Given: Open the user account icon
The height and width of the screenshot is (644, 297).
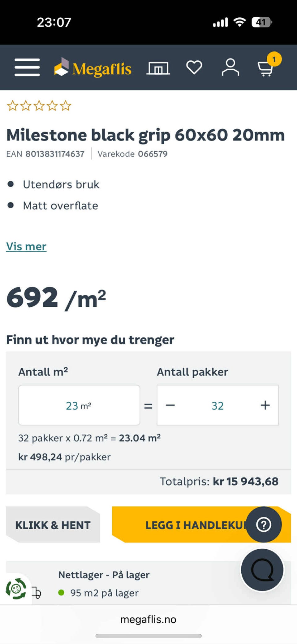Looking at the screenshot, I should tap(230, 67).
